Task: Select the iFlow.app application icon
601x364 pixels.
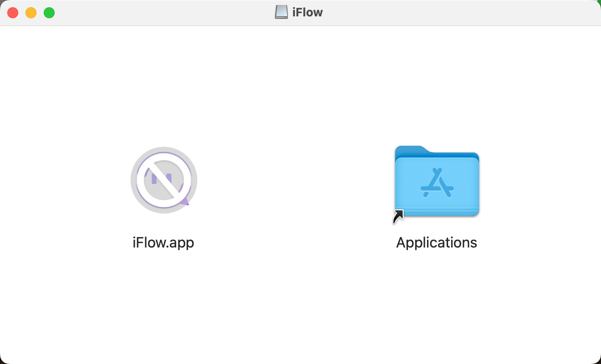Action: pyautogui.click(x=163, y=180)
